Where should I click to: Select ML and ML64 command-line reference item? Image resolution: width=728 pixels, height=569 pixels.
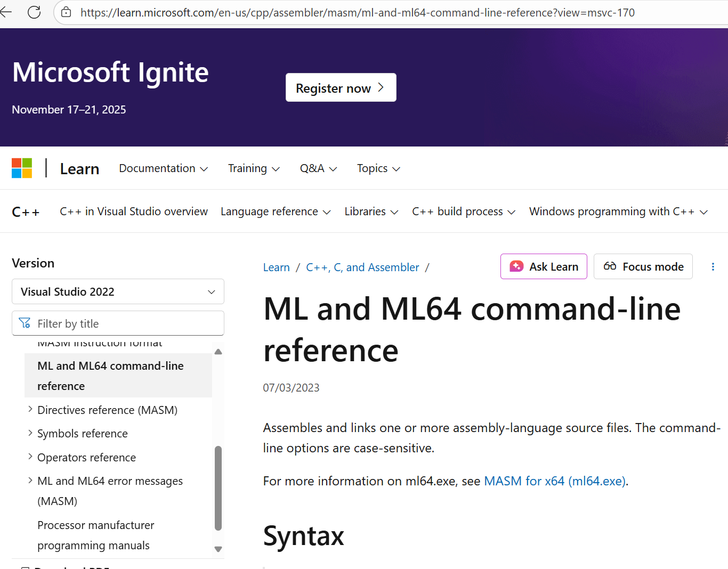click(118, 376)
